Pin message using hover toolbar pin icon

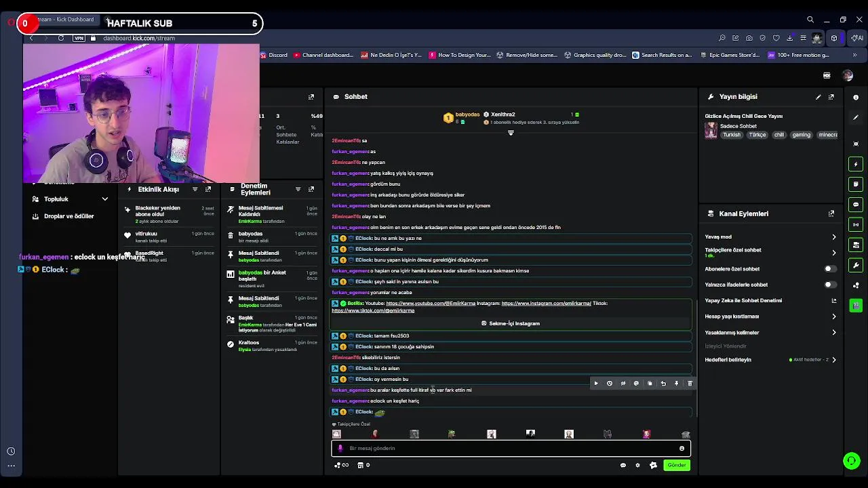(x=676, y=384)
